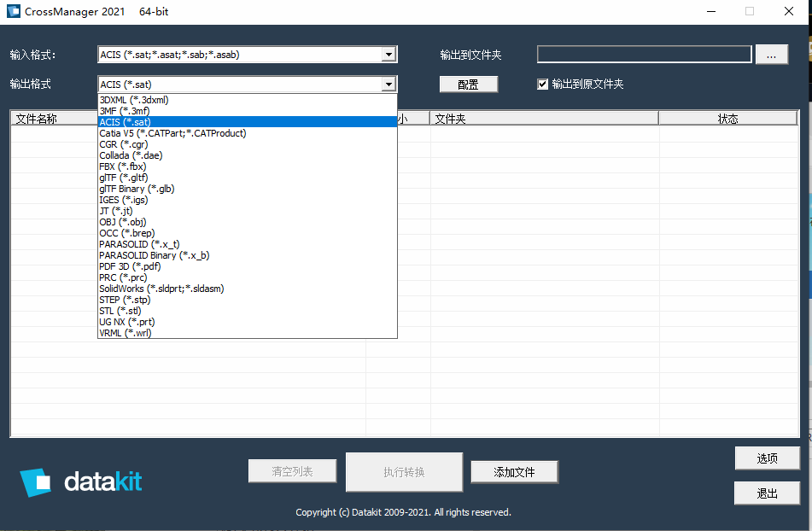The height and width of the screenshot is (531, 812).
Task: Click the 添加文件 add files button
Action: 514,472
